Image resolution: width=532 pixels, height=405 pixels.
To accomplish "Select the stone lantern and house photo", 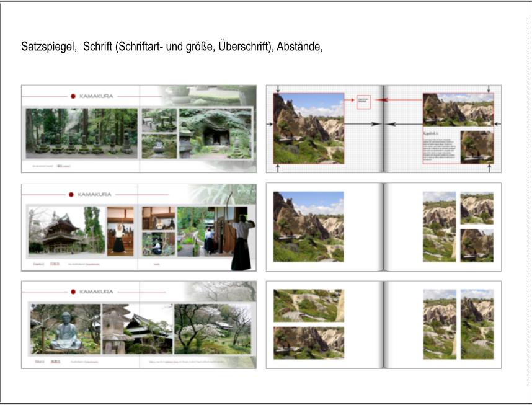I will 138,329.
